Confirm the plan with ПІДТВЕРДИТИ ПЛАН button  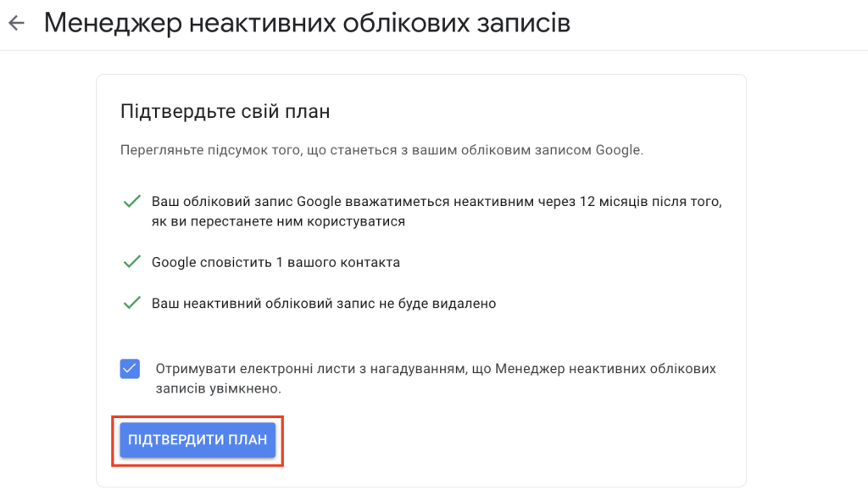[198, 440]
